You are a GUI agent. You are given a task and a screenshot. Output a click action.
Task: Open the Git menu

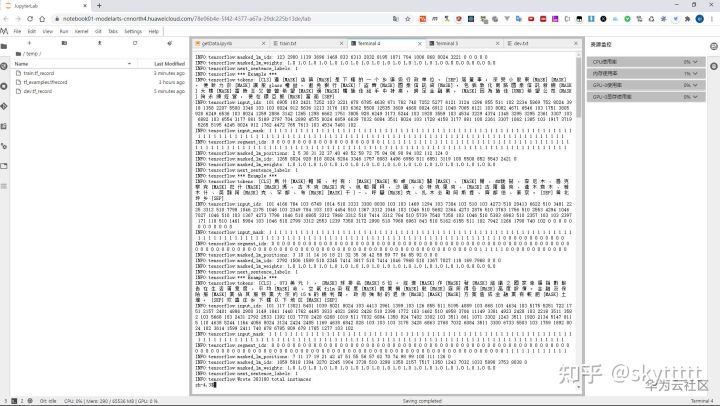[98, 31]
